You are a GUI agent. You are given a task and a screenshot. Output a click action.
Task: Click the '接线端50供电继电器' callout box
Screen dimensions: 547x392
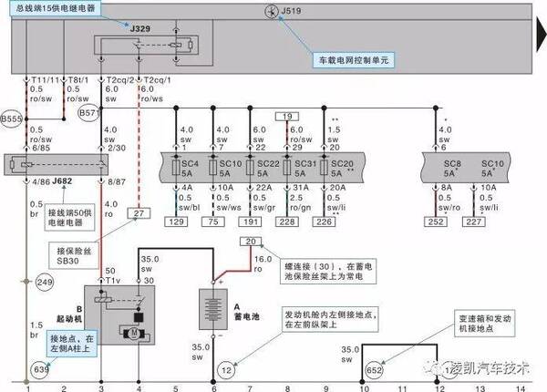tap(70, 218)
